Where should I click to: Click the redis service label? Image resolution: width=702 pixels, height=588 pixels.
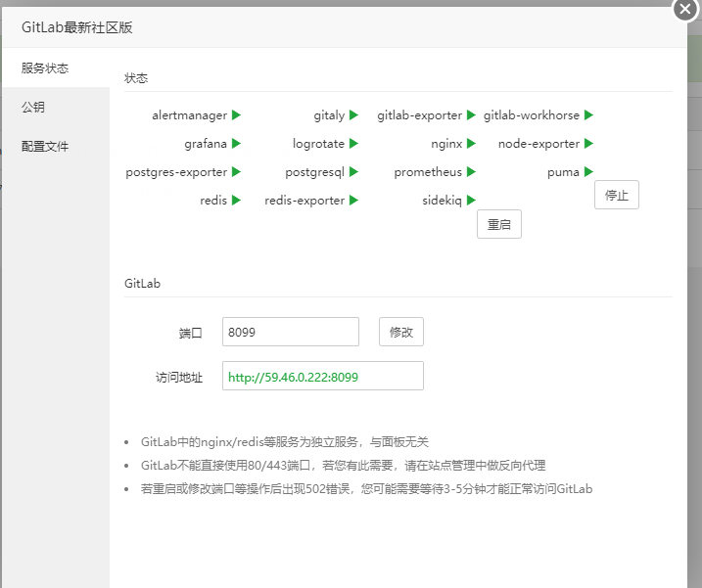213,201
